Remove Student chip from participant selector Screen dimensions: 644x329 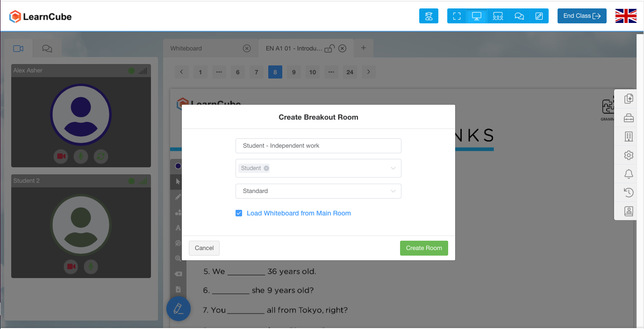tap(266, 168)
